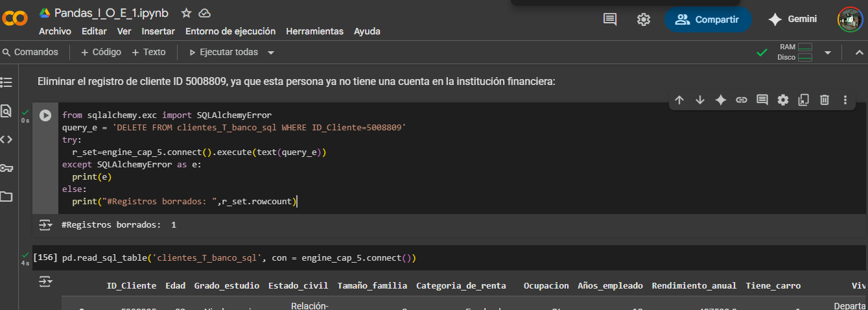This screenshot has width=868, height=310.
Task: Run the DELETE query cell
Action: click(x=45, y=115)
